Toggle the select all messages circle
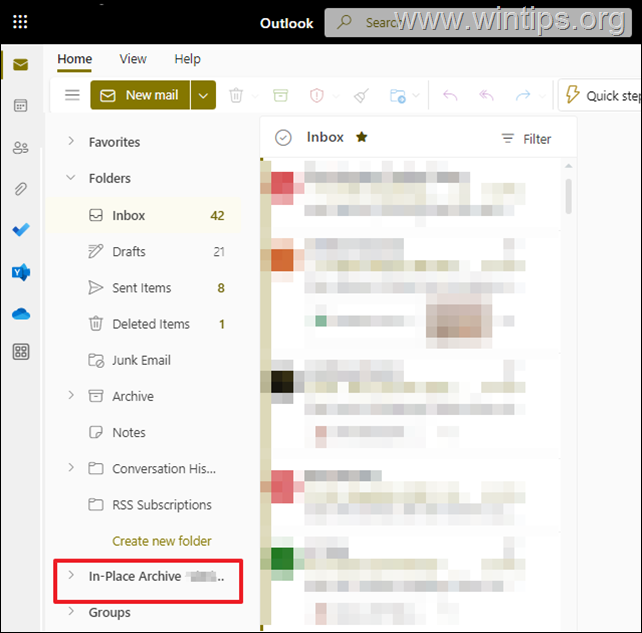 tap(283, 138)
